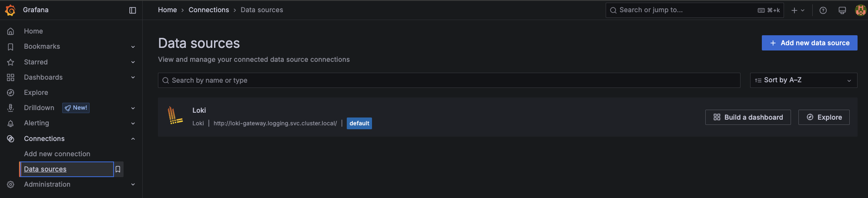Open the Sort by A–Z dropdown

click(x=803, y=80)
